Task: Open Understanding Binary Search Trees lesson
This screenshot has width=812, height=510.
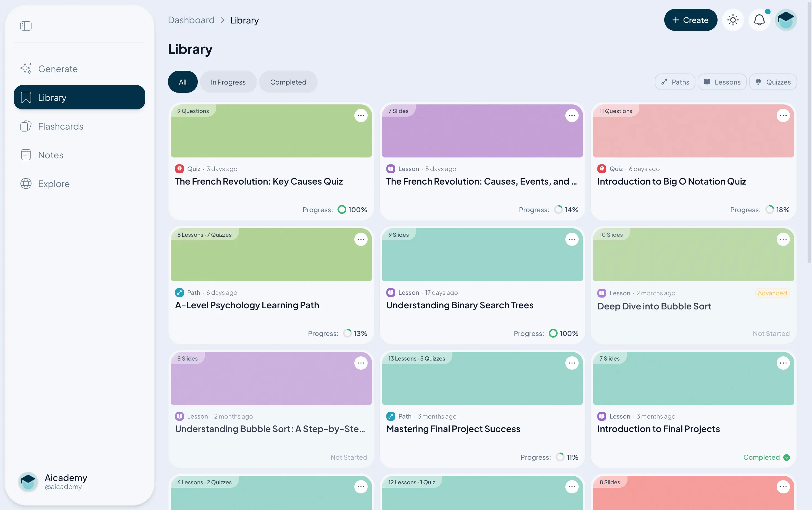Action: 460,305
